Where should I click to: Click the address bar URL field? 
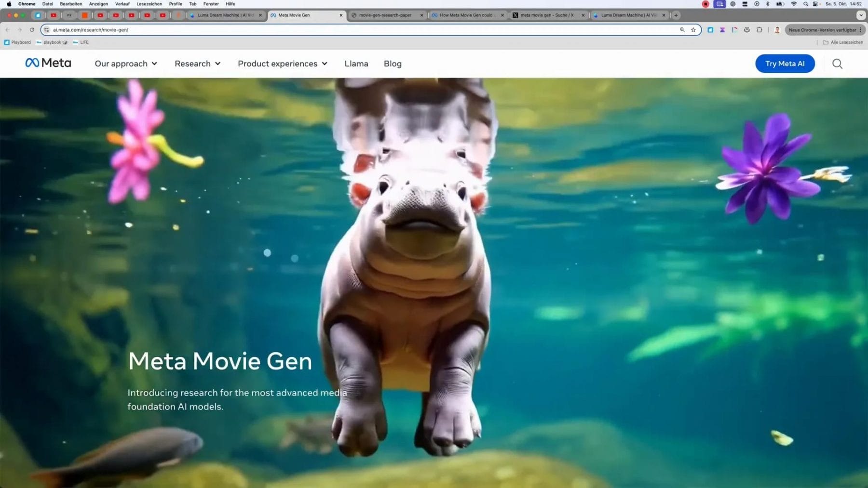[338, 30]
